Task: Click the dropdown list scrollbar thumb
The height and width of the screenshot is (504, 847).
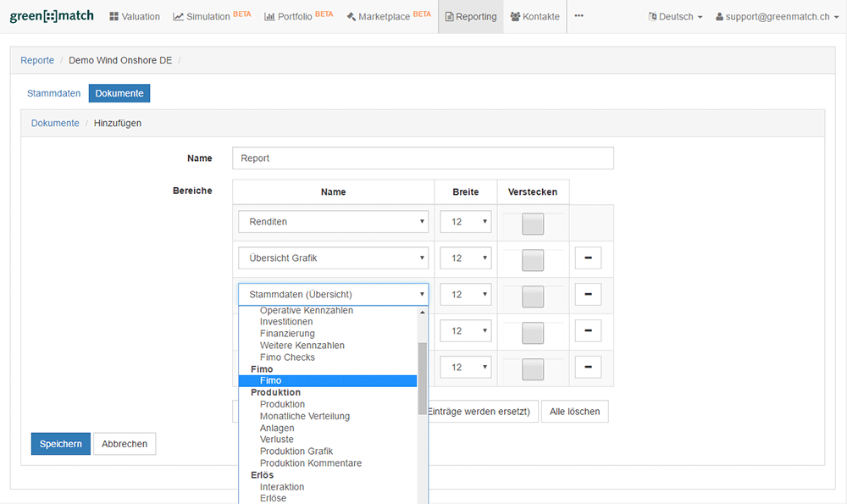Action: click(422, 379)
